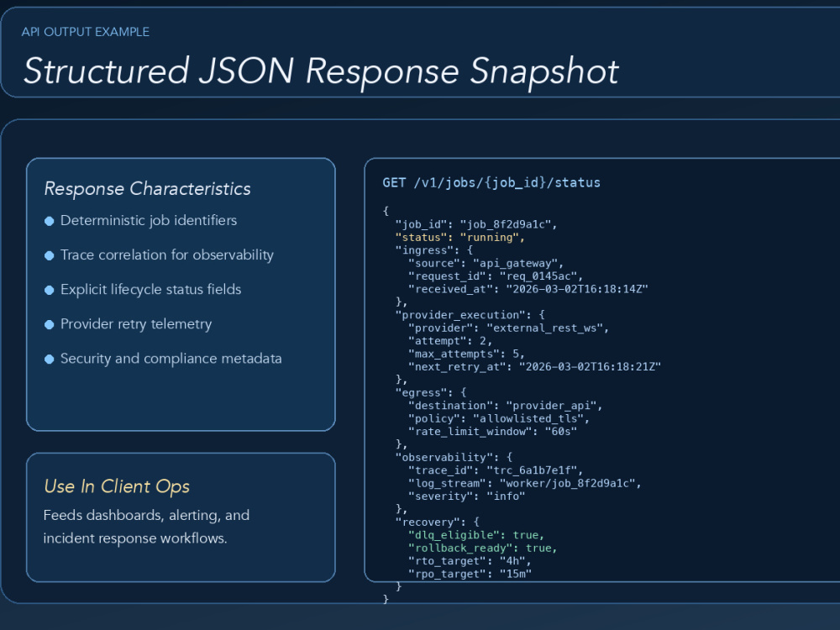This screenshot has width=840, height=630.
Task: Click the "provider_execution": { line
Action: click(470, 315)
